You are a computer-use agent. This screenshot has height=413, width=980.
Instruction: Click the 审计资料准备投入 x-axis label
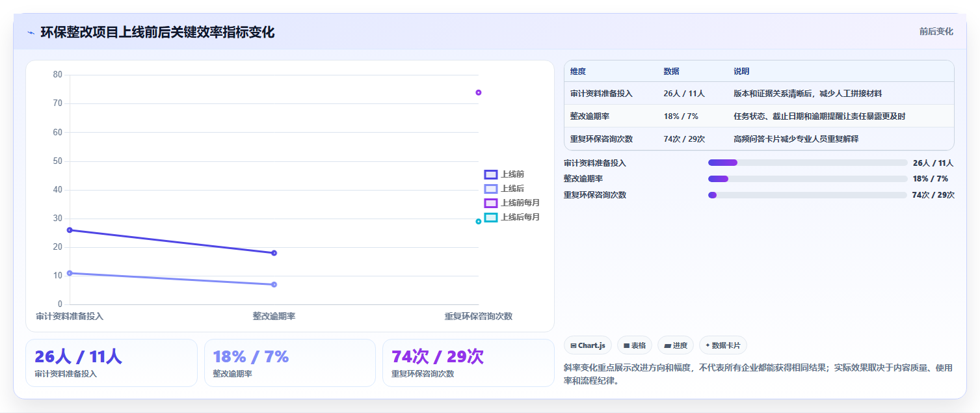70,316
